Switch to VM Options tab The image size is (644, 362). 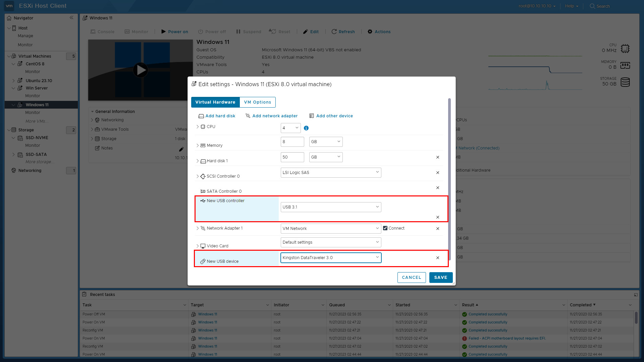point(257,102)
